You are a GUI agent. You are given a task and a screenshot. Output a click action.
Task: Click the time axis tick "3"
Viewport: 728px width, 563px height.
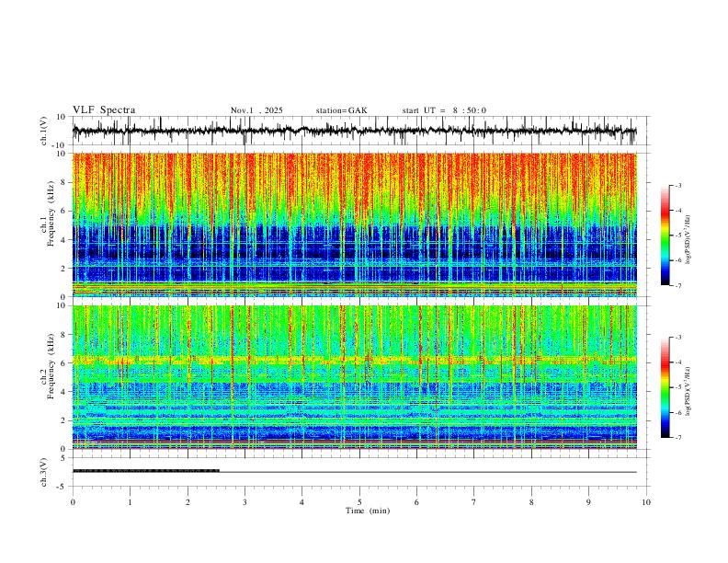[x=245, y=502]
